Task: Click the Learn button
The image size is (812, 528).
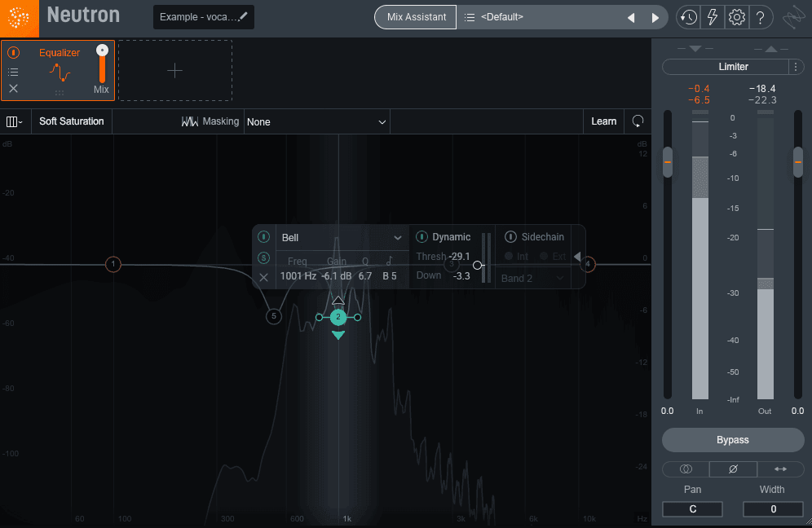Action: (604, 121)
